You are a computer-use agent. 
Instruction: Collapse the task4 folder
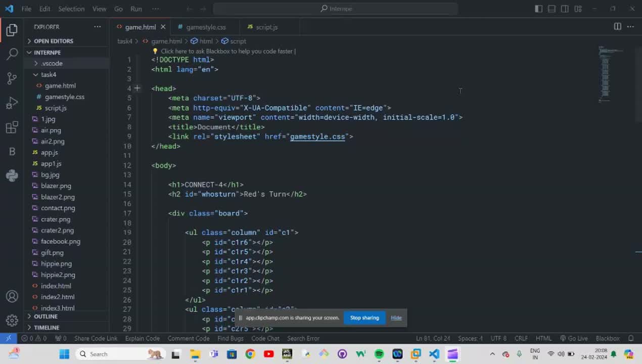(48, 74)
